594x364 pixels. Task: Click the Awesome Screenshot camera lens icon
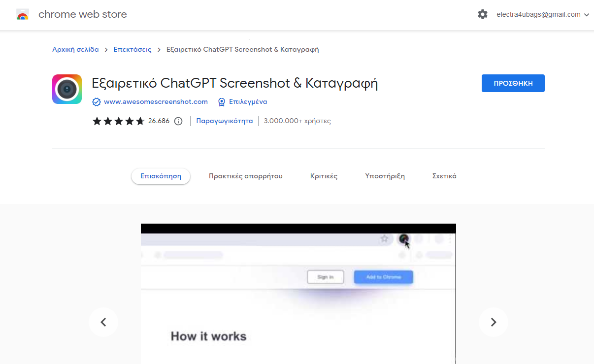coord(67,89)
